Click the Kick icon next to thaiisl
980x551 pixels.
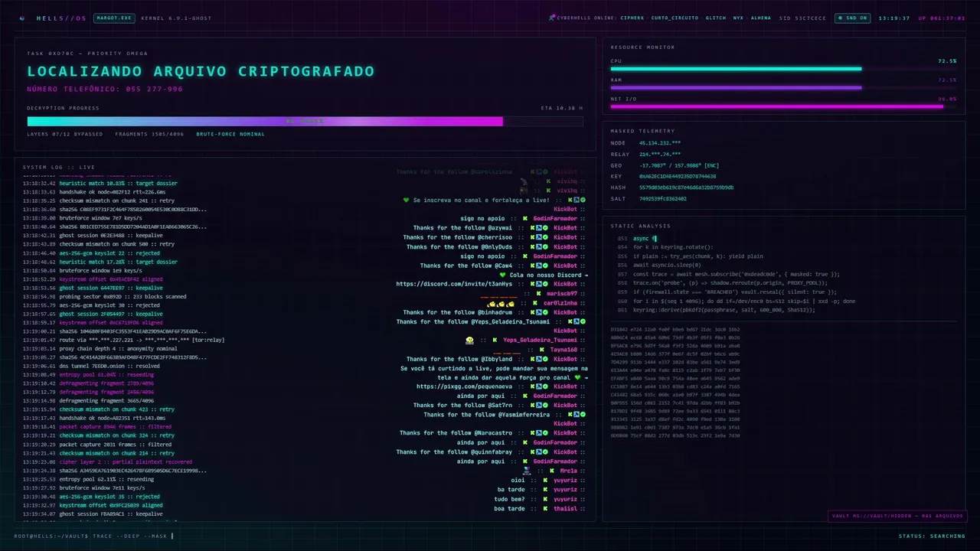(x=545, y=508)
